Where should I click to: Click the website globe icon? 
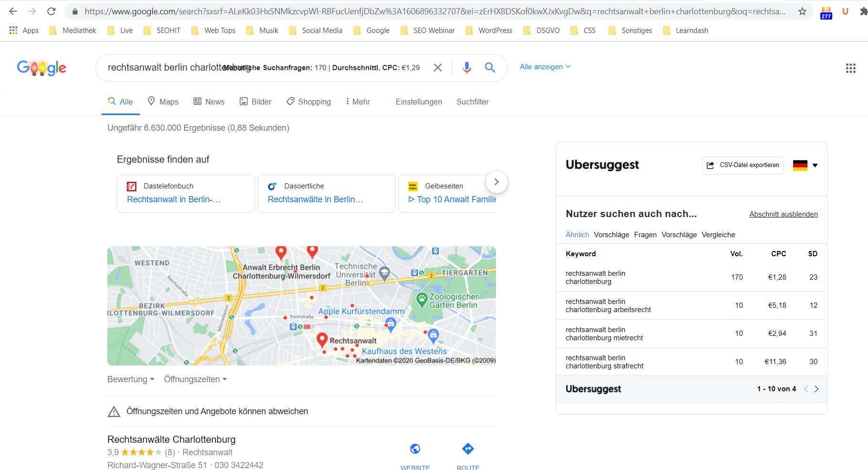tap(415, 449)
